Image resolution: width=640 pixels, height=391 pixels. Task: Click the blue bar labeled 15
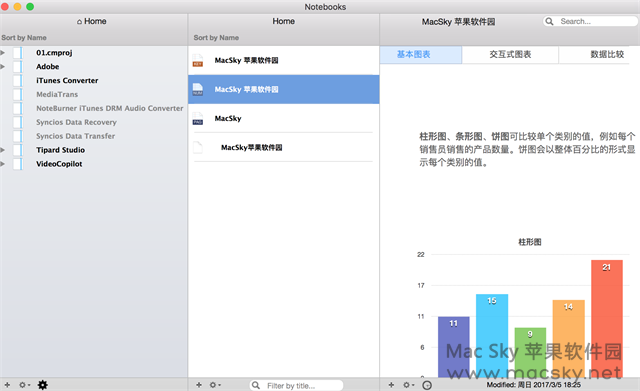point(492,335)
